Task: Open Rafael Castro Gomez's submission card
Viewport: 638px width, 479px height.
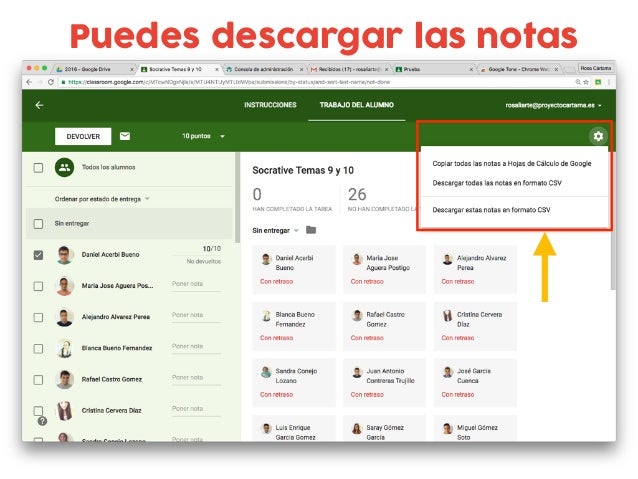Action: coord(385,326)
